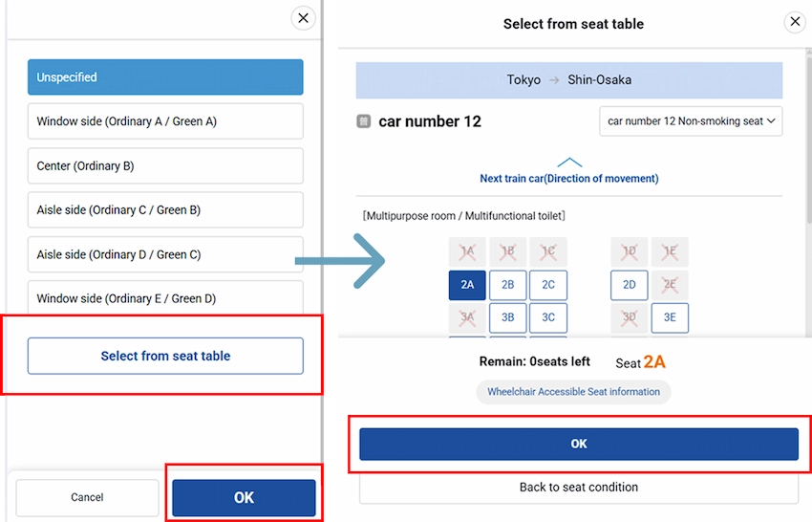The image size is (812, 522).
Task: Open Wheelchair Accessible Seat information
Action: [573, 392]
